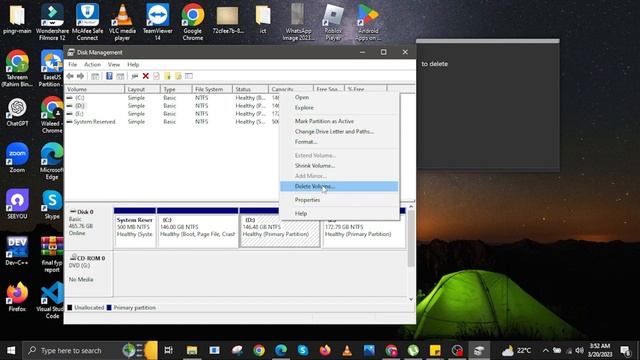Choose Shrink Volume from context menu

[339, 166]
